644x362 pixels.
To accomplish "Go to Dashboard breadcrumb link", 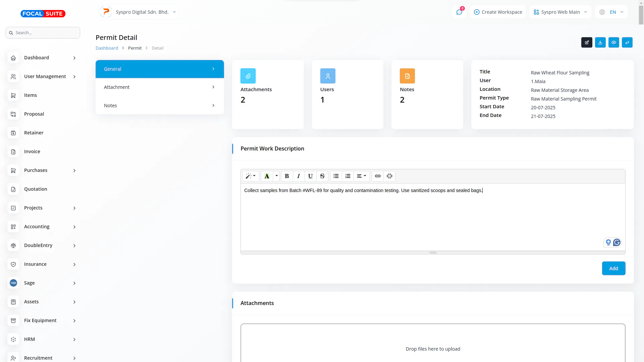I will click(107, 48).
